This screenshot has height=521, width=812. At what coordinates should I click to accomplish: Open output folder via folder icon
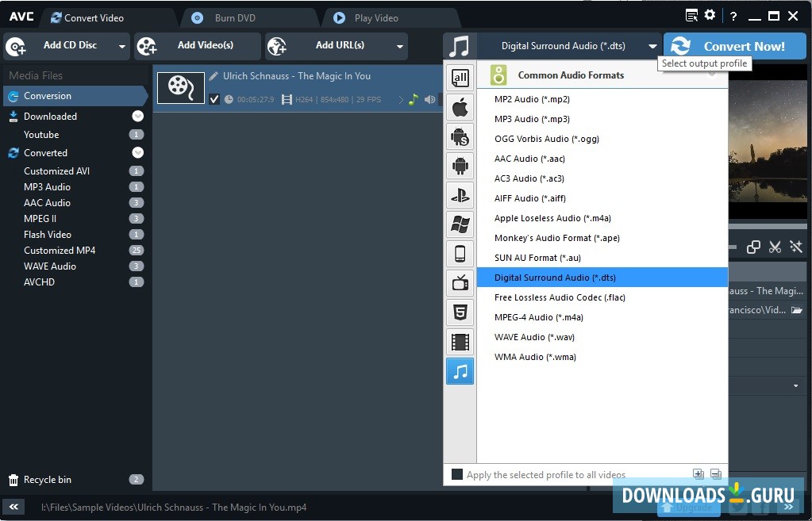pyautogui.click(x=796, y=310)
